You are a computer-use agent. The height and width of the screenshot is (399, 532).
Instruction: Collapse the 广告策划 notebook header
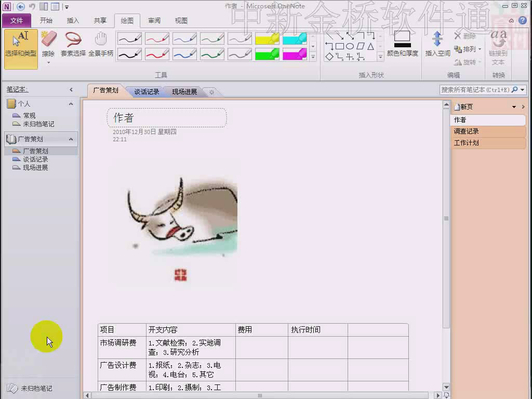[71, 139]
